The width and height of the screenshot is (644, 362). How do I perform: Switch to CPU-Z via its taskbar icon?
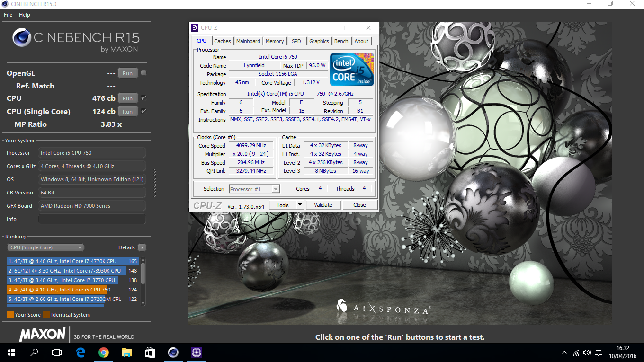tap(196, 353)
